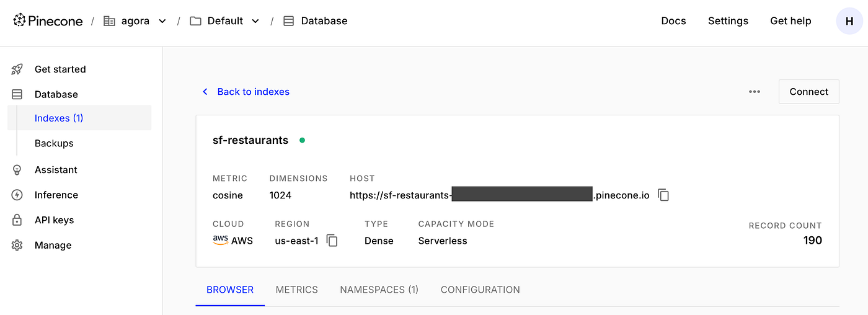Click the back arrow chevron
The height and width of the screenshot is (315, 868).
[x=205, y=92]
